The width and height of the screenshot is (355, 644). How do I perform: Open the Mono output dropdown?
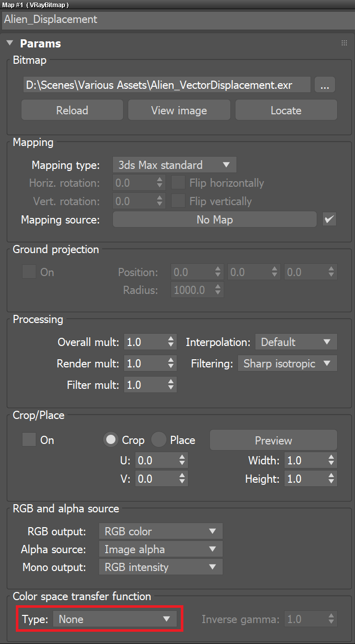tap(160, 566)
